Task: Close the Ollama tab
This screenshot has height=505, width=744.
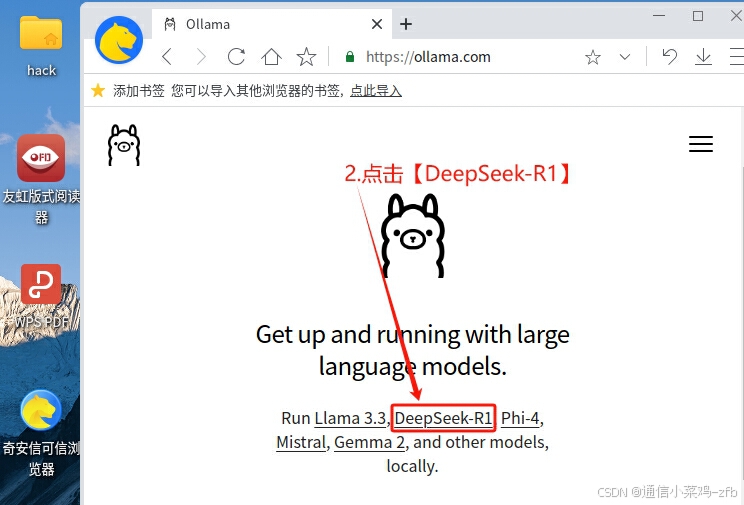Action: click(x=377, y=24)
